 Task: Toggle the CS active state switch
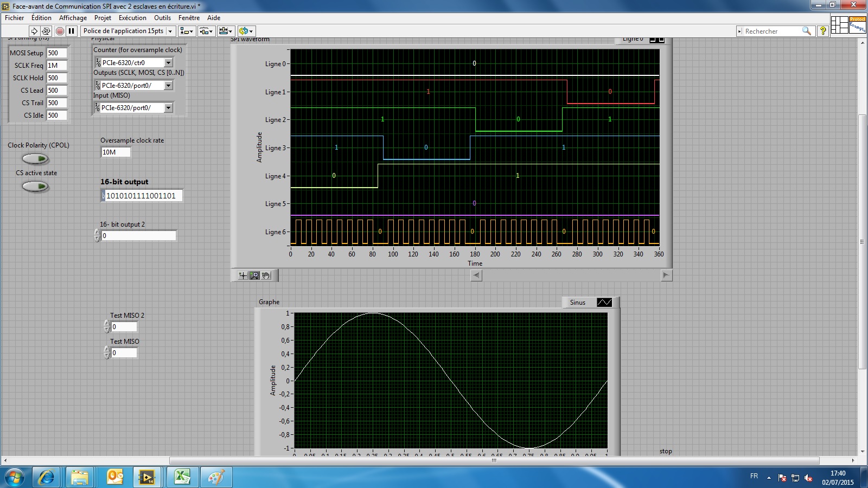coord(35,187)
